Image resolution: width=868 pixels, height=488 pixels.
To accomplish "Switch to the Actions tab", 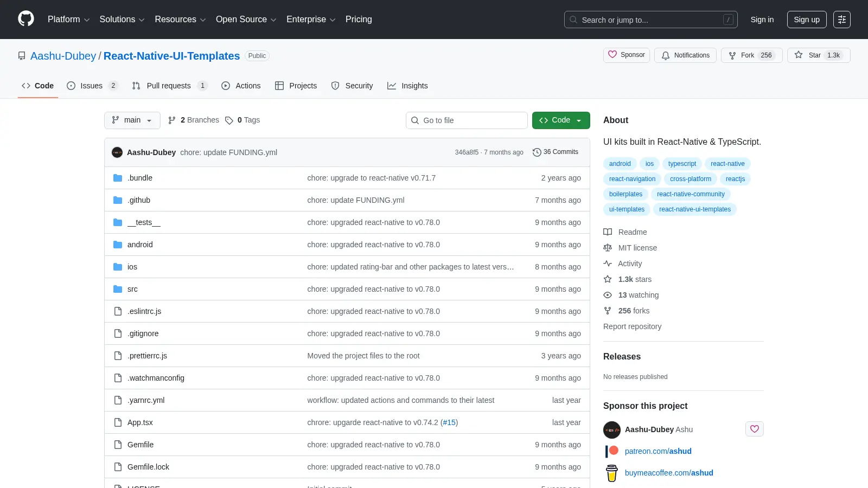I will tap(241, 86).
